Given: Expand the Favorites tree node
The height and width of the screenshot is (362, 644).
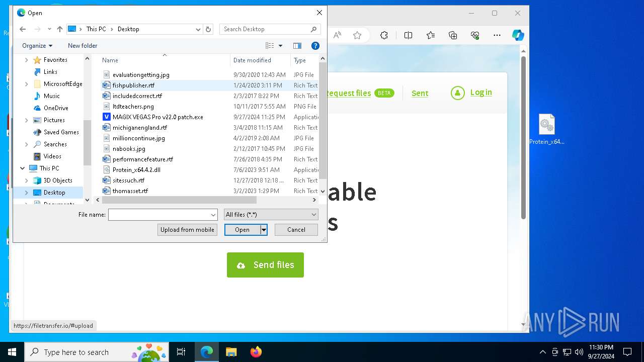Looking at the screenshot, I should click(x=26, y=60).
